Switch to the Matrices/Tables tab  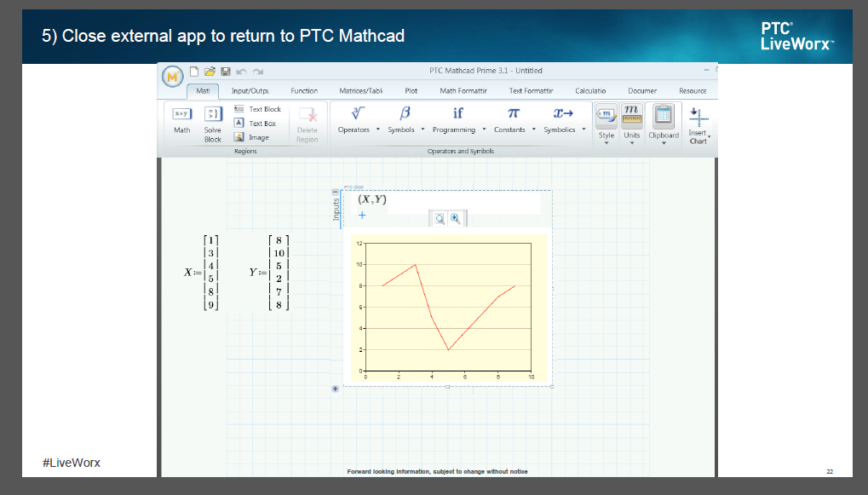[x=361, y=91]
